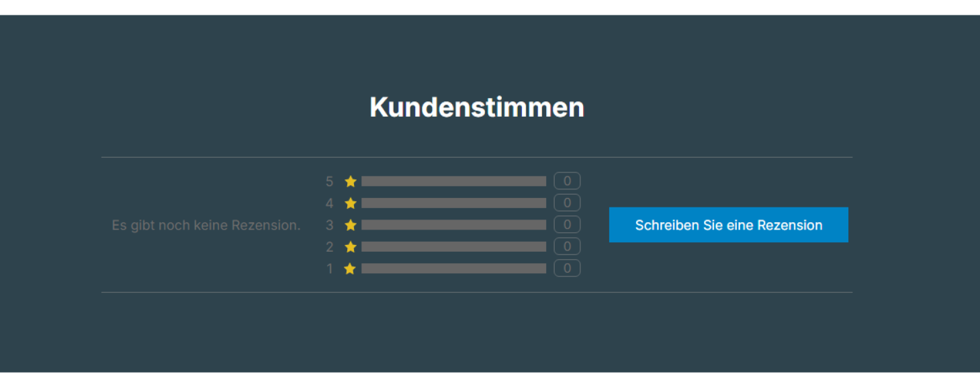
Task: Select the 5-star rating progress bar
Action: point(453,181)
